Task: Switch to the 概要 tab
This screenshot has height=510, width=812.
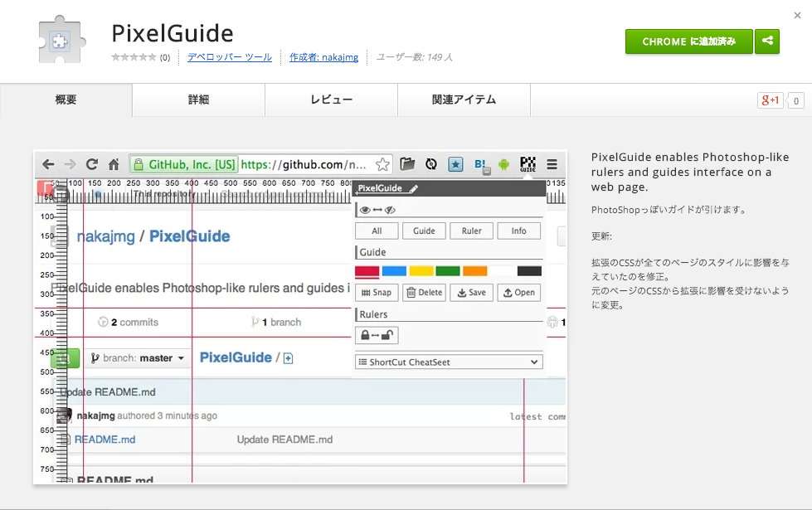Action: (66, 100)
